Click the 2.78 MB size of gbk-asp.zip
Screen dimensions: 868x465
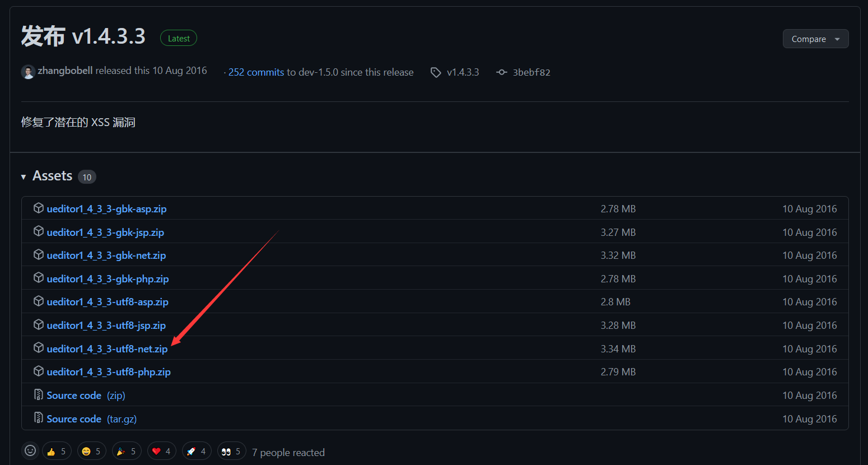[x=618, y=209]
